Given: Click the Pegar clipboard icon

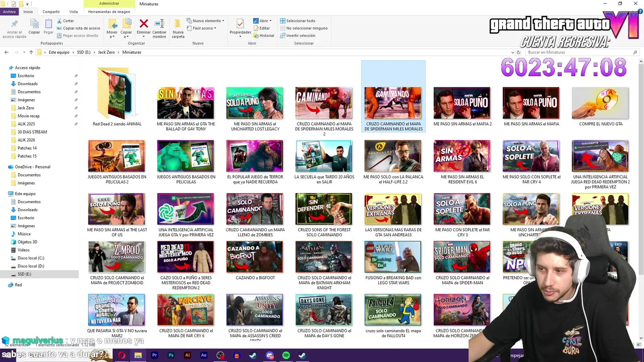Looking at the screenshot, I should pos(48,24).
